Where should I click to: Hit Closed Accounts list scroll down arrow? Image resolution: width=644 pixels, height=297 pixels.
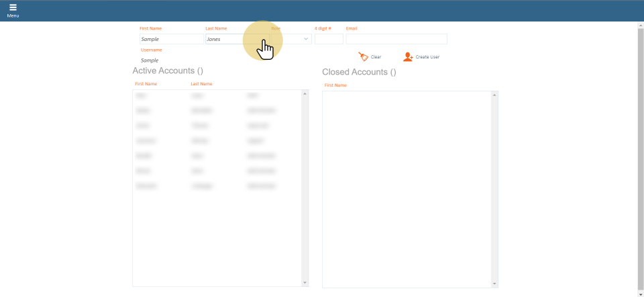click(x=494, y=284)
